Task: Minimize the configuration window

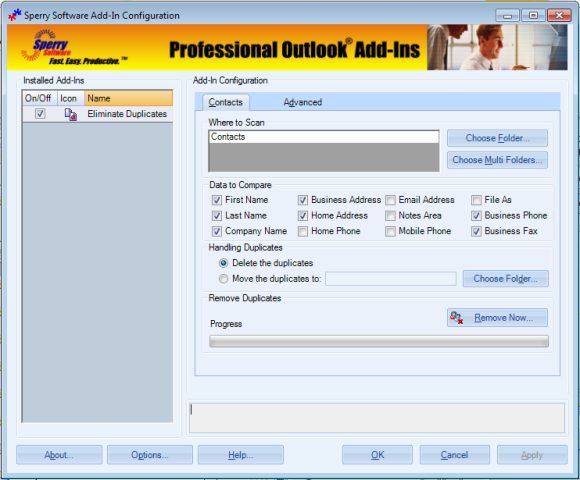Action: tap(508, 16)
